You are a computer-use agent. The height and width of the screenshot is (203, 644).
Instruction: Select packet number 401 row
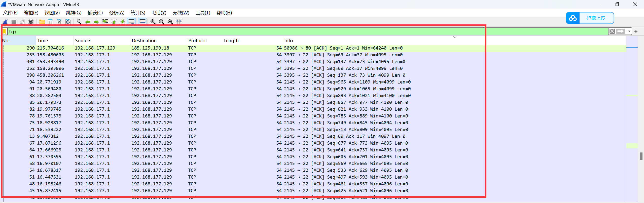pos(313,62)
